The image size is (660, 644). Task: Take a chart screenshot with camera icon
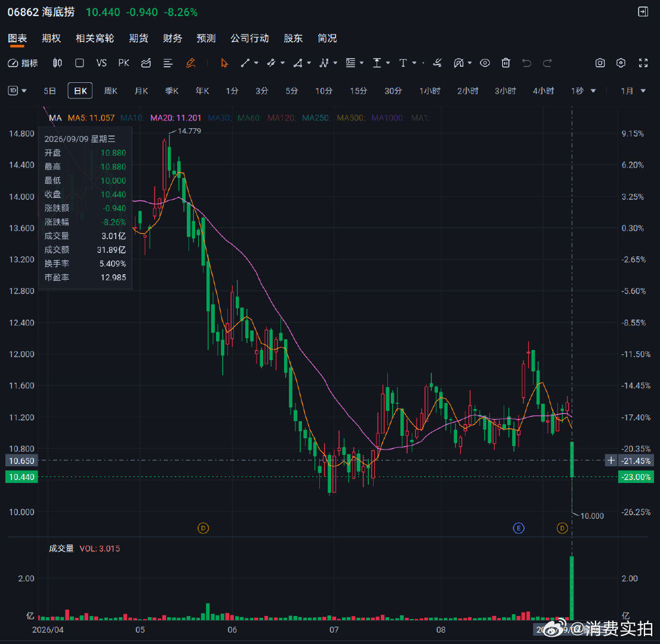pyautogui.click(x=600, y=63)
